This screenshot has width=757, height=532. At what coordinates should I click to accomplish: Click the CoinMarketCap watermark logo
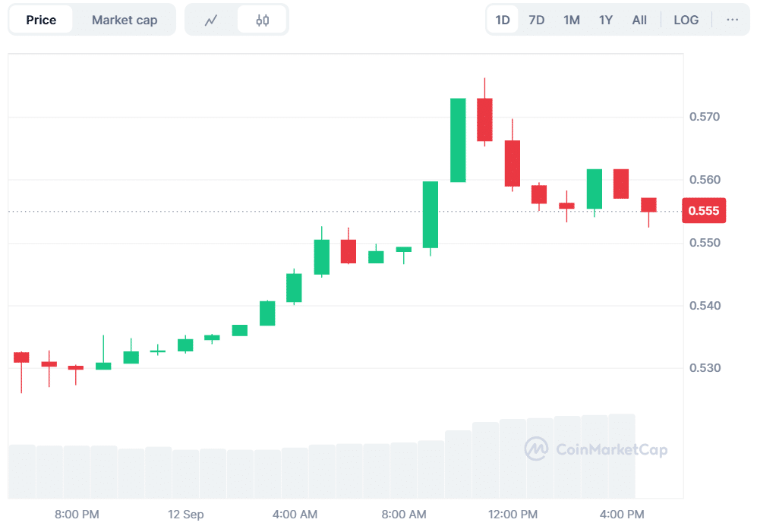click(595, 449)
